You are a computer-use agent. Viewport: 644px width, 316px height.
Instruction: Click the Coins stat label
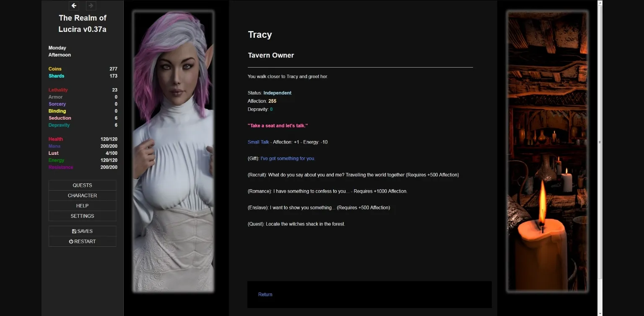[55, 69]
